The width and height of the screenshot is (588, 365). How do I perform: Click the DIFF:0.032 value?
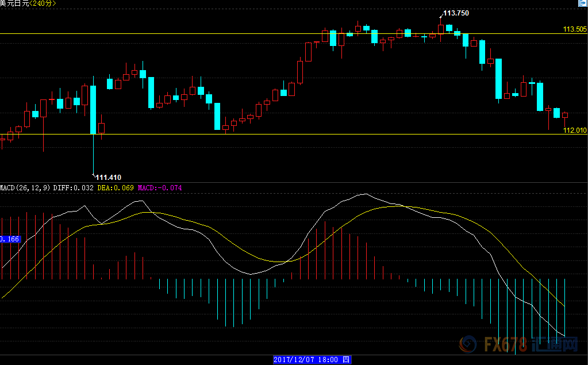(73, 187)
